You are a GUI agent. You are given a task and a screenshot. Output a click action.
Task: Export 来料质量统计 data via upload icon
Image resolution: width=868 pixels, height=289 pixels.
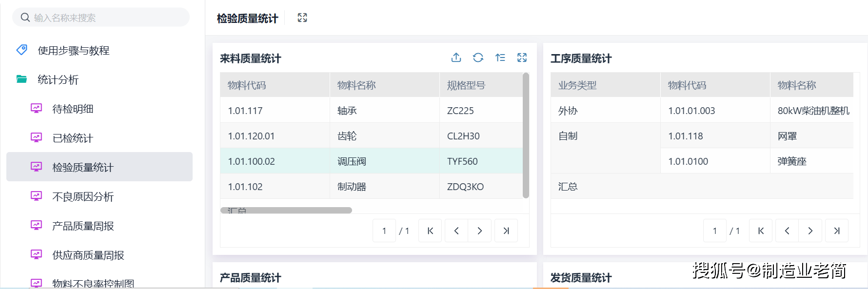pyautogui.click(x=456, y=58)
